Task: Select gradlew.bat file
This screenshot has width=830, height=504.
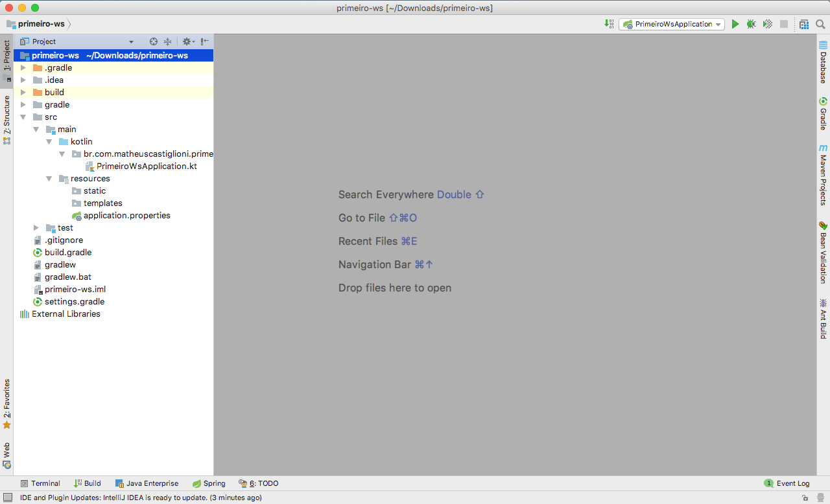Action: (62, 277)
